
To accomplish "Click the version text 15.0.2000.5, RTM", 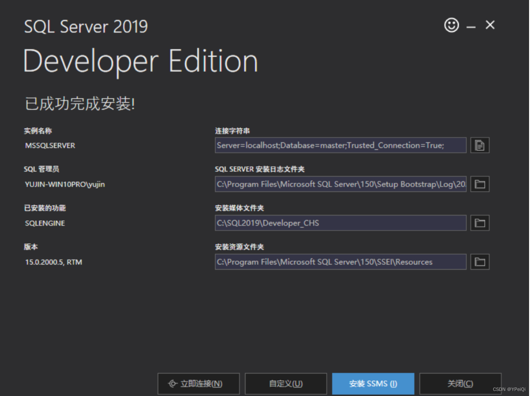I will pos(53,262).
